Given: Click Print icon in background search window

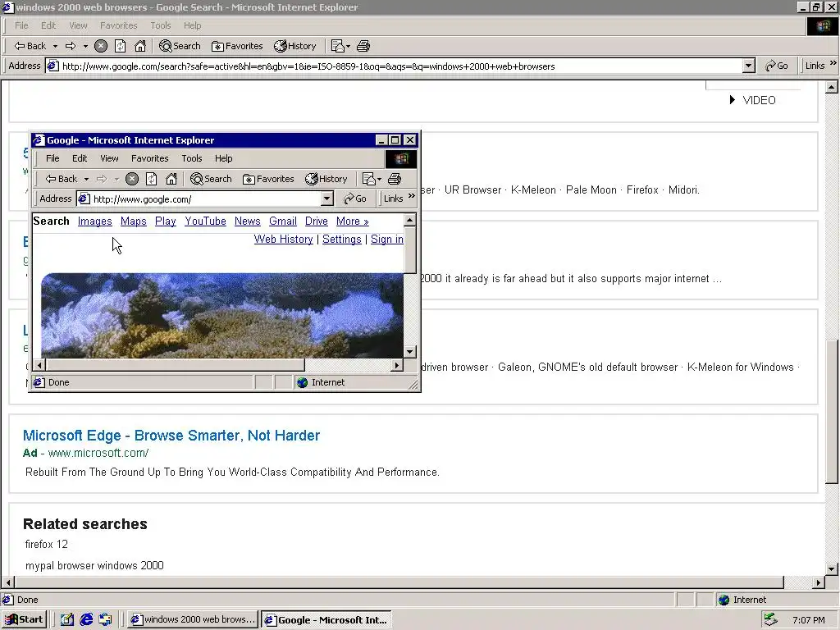Looking at the screenshot, I should point(363,46).
